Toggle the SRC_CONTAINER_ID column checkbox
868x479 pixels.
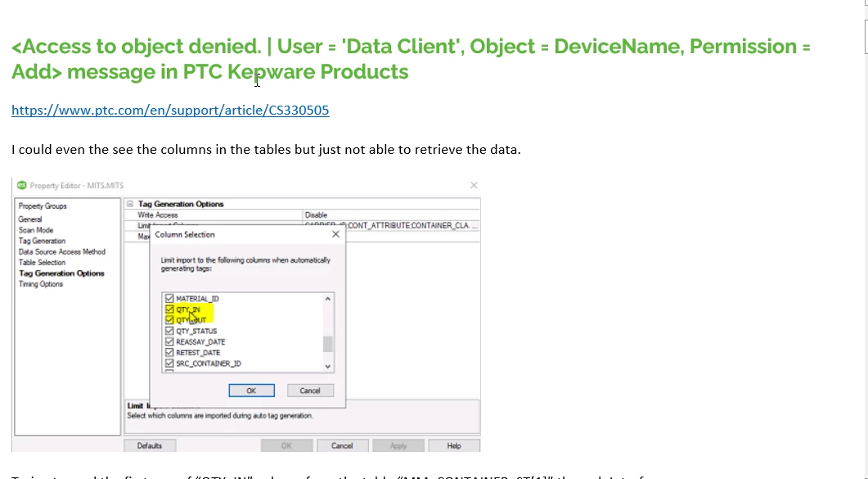pyautogui.click(x=169, y=364)
